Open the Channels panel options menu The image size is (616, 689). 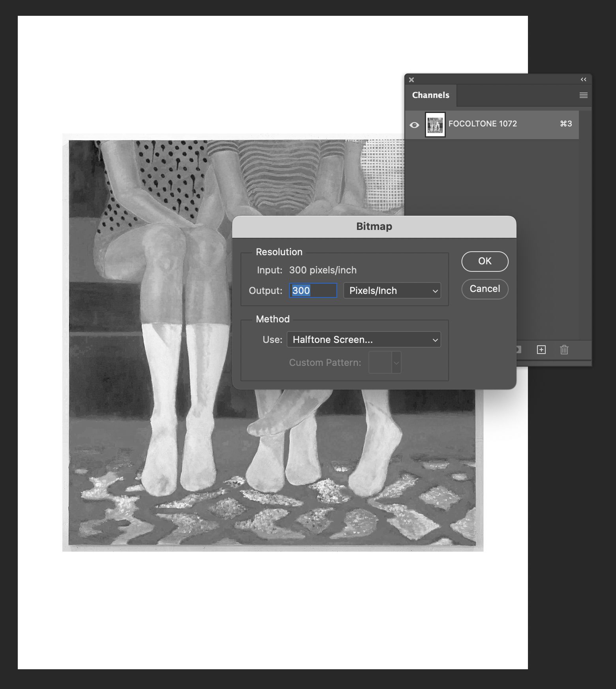point(583,95)
